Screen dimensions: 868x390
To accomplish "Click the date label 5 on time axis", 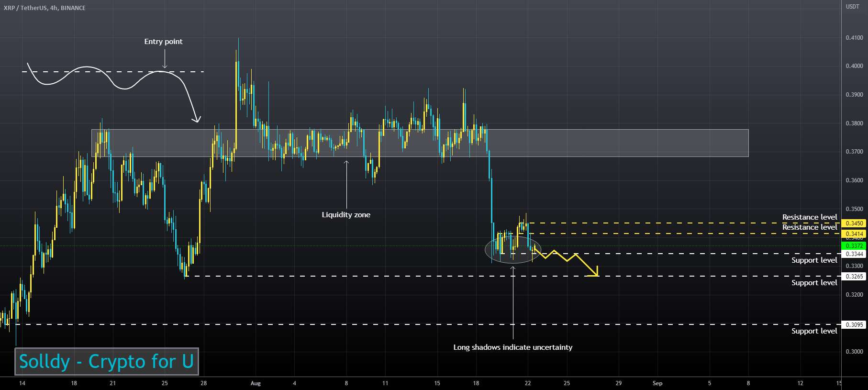I will point(709,383).
